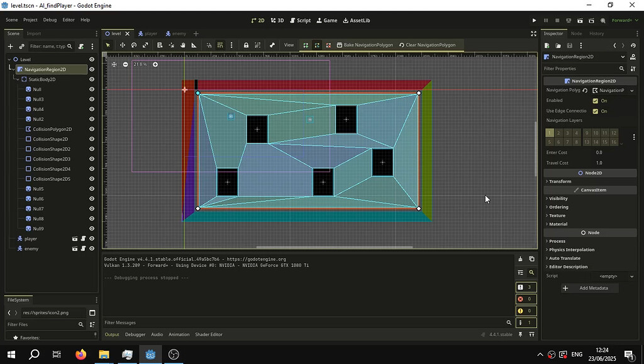Instantiate a child scene link icon
Screen dimensions: 644x364
pos(22,47)
